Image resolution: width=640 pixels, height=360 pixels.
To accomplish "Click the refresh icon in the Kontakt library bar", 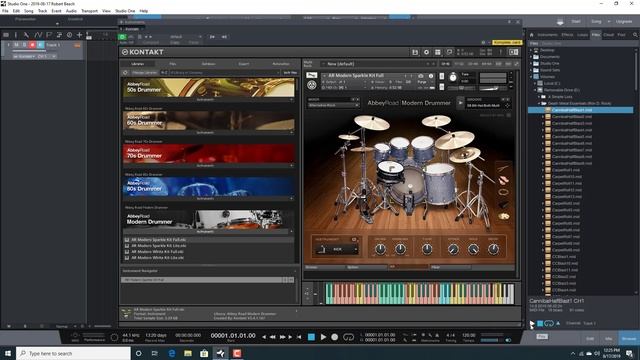I will tap(125, 73).
